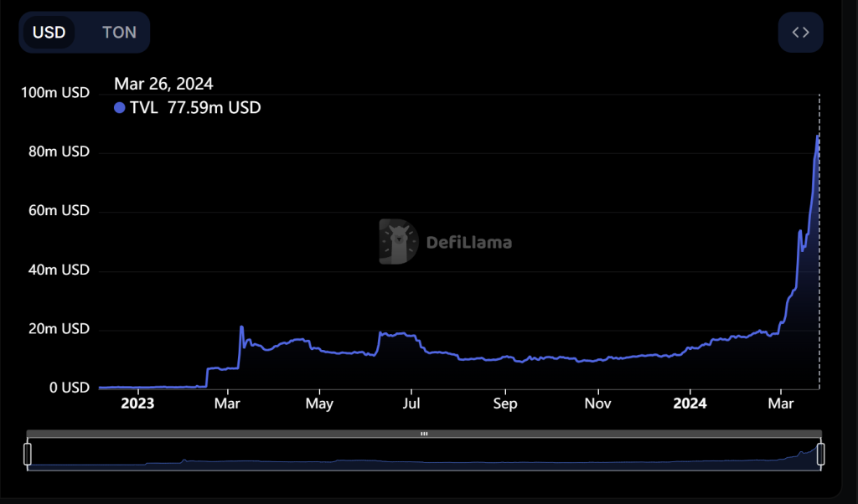
Task: Click the 2023 label on the x-axis
Action: 137,404
